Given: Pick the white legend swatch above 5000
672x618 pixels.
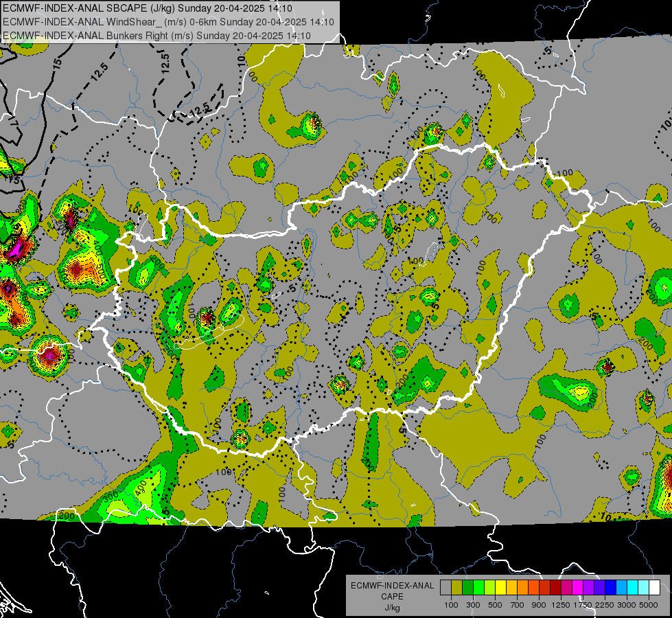Looking at the screenshot, I should coord(654,587).
